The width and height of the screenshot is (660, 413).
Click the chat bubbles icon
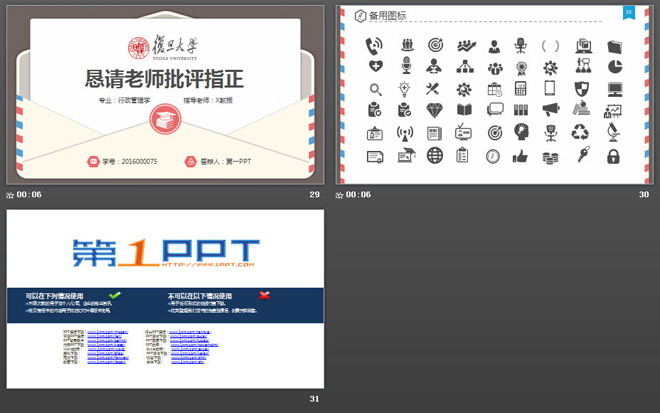(x=495, y=109)
